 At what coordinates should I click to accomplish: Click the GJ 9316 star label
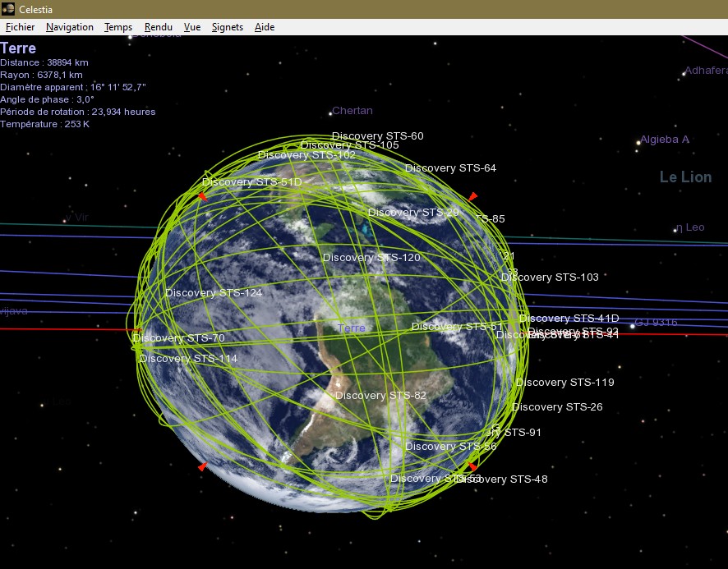tap(656, 323)
